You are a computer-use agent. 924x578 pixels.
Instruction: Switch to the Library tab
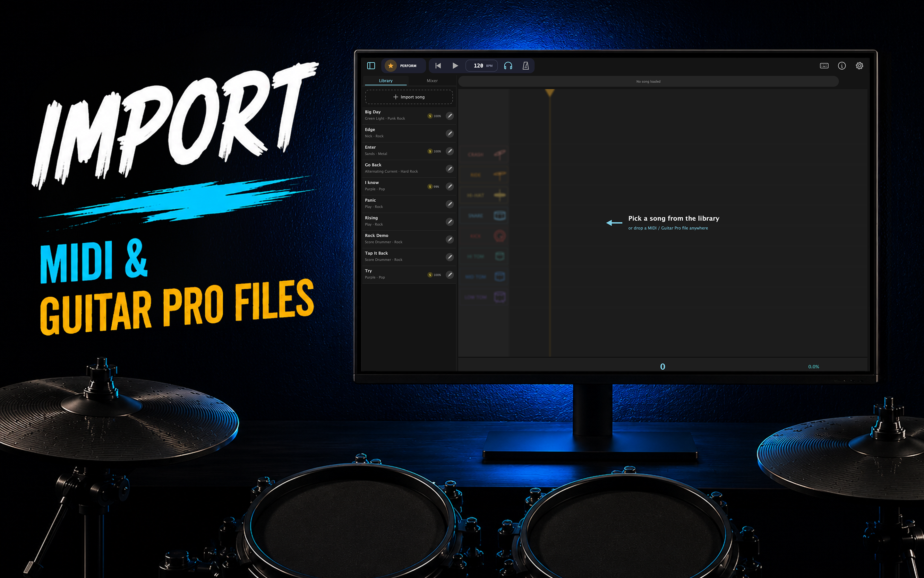[x=386, y=81]
